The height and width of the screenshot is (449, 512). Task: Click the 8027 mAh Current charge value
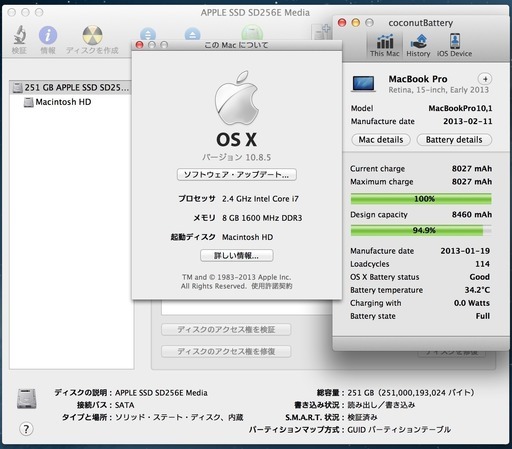click(x=472, y=169)
